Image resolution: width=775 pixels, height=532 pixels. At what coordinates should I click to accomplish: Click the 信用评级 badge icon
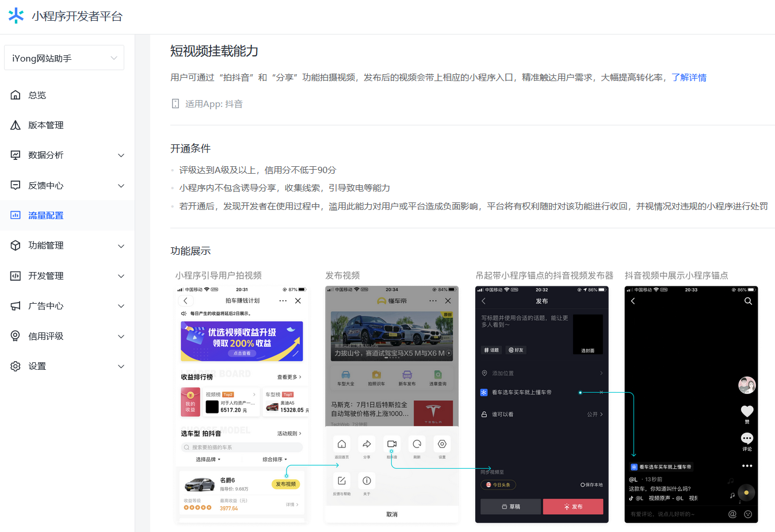pyautogui.click(x=16, y=336)
